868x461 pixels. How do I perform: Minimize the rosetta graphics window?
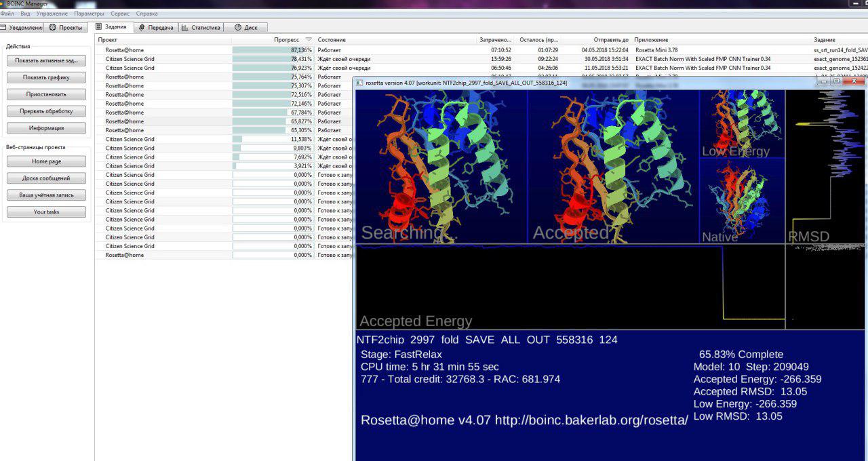(823, 81)
